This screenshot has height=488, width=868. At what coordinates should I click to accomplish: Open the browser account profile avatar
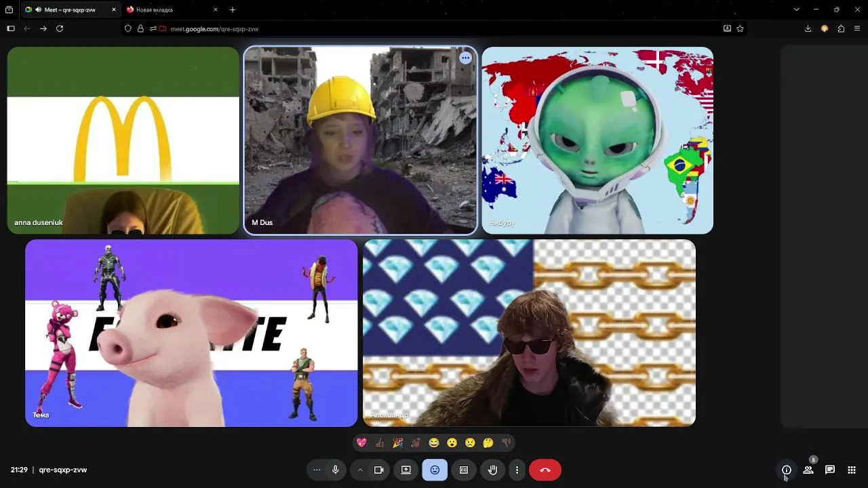(x=825, y=28)
